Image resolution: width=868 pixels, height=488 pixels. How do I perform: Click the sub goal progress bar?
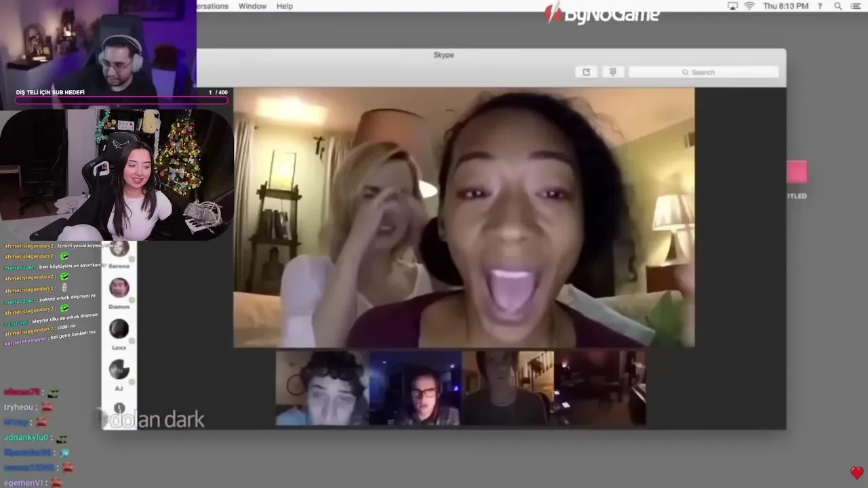pos(121,100)
